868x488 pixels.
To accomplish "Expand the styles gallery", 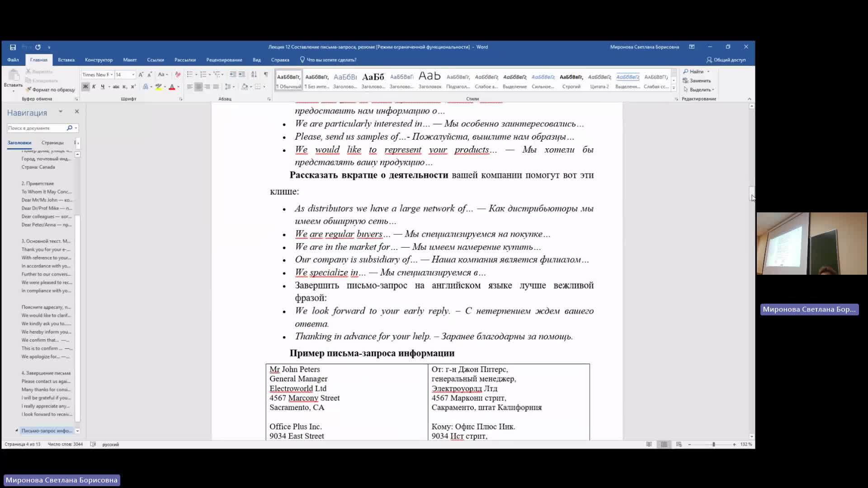I will [x=674, y=88].
